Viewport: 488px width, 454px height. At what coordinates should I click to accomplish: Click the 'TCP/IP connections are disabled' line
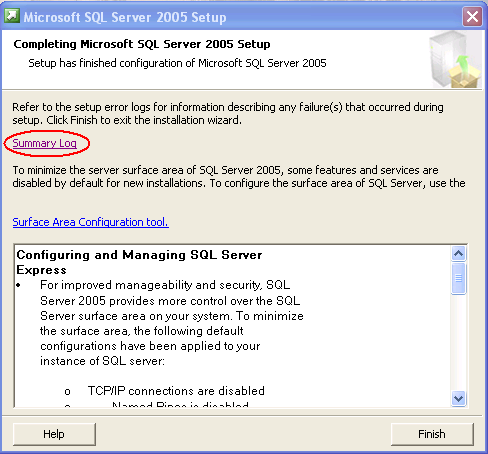pos(176,391)
